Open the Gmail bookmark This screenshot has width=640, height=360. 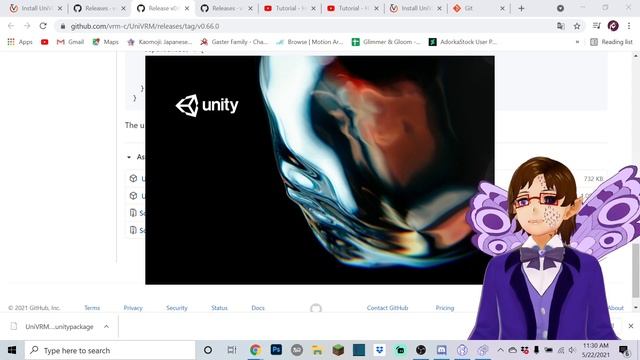point(70,42)
